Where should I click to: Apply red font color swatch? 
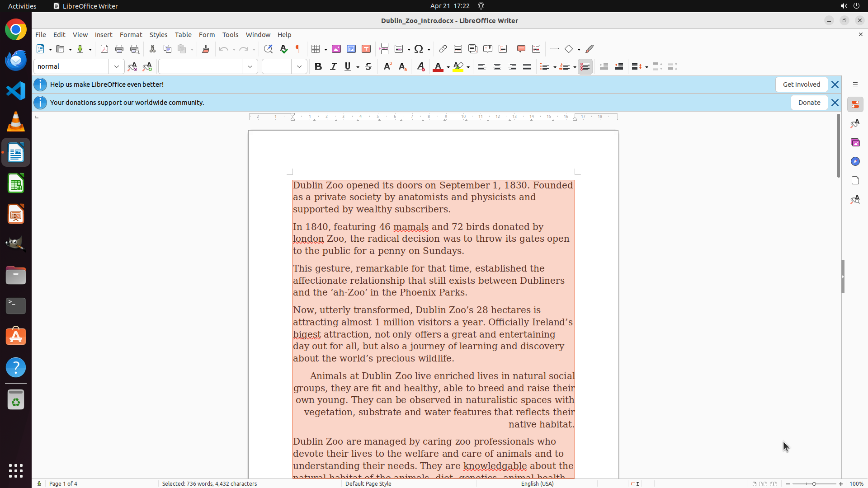click(x=438, y=66)
